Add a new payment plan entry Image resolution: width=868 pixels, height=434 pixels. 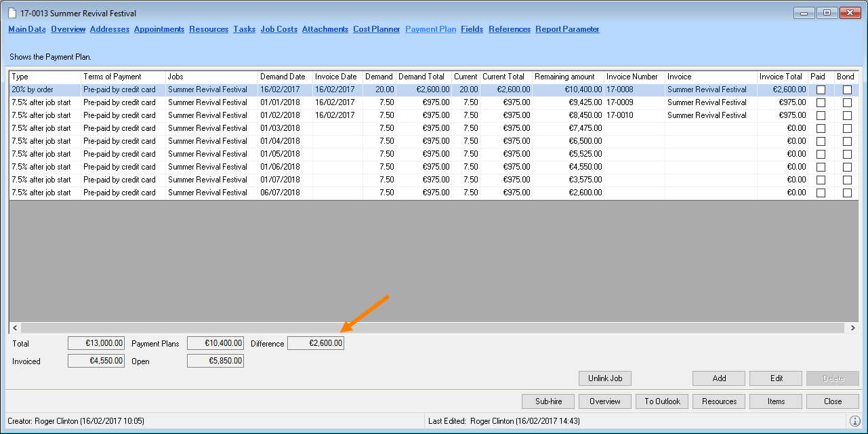[x=719, y=378]
